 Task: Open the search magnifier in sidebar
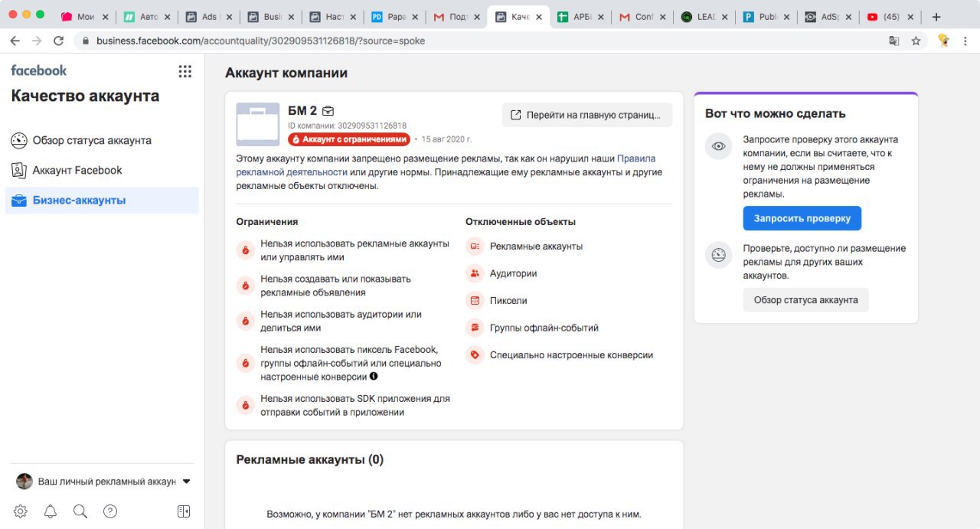point(80,511)
